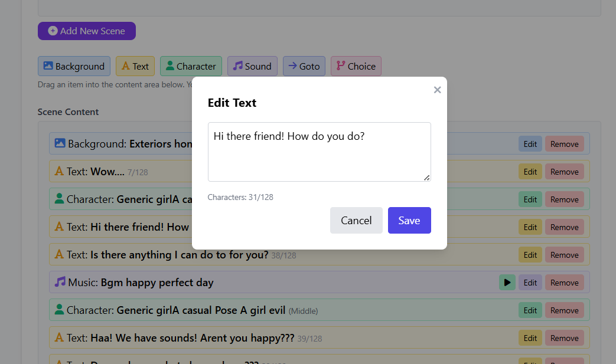616x364 pixels.
Task: Remove the Exteriors Background row
Action: 564,144
